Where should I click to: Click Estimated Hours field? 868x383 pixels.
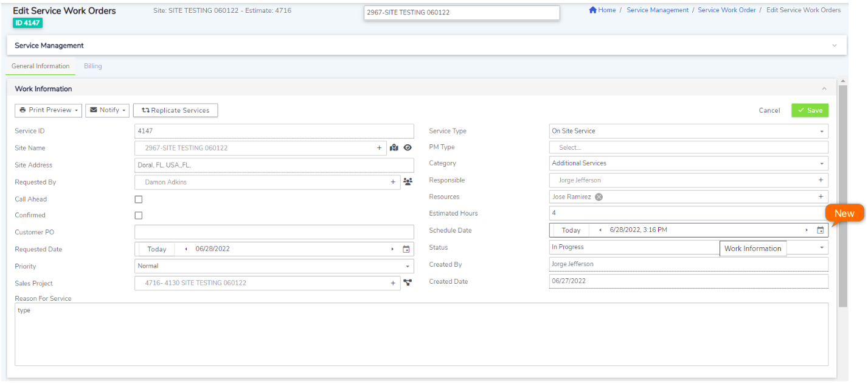pyautogui.click(x=689, y=213)
